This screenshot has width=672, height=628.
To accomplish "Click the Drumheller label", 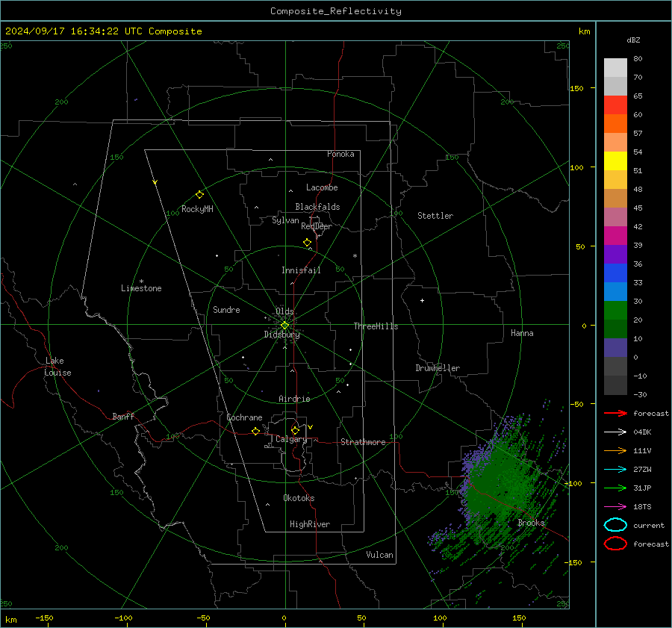I will pos(438,368).
